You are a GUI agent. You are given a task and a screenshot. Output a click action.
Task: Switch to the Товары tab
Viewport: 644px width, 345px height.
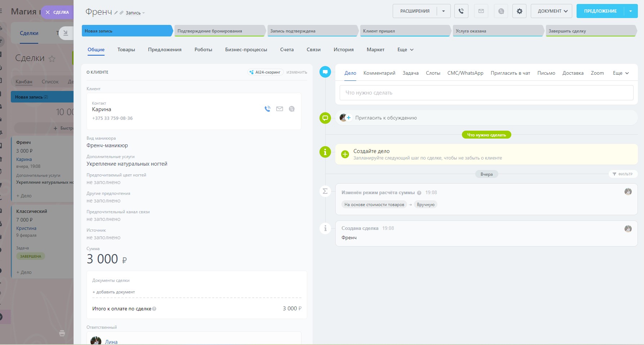pos(126,50)
